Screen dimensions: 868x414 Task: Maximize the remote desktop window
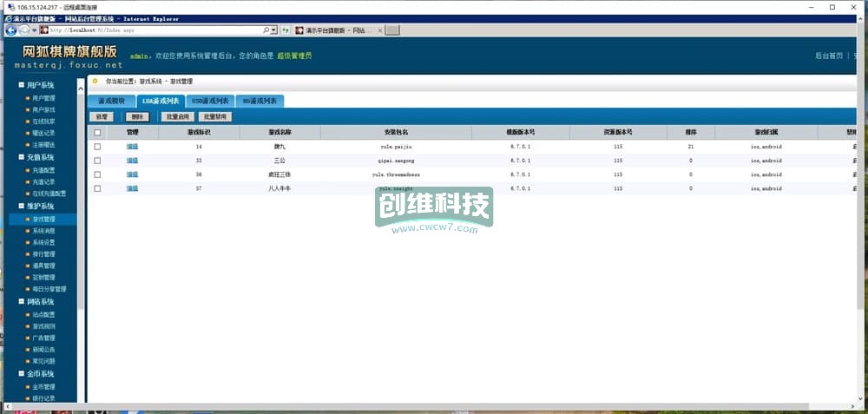832,7
